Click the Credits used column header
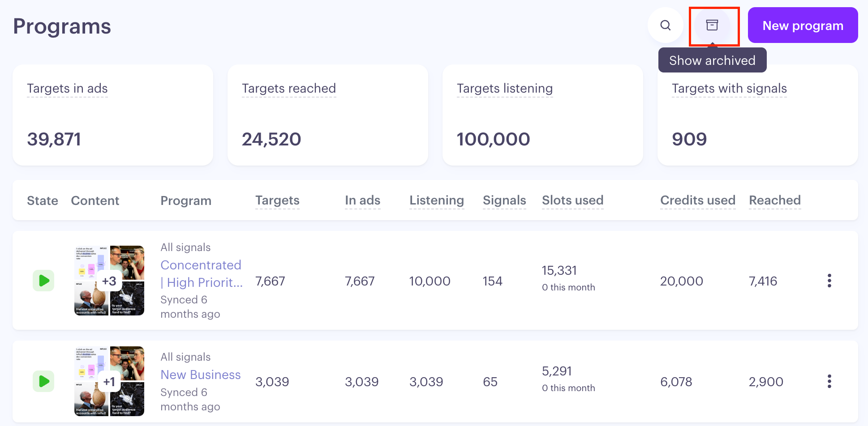 click(698, 200)
